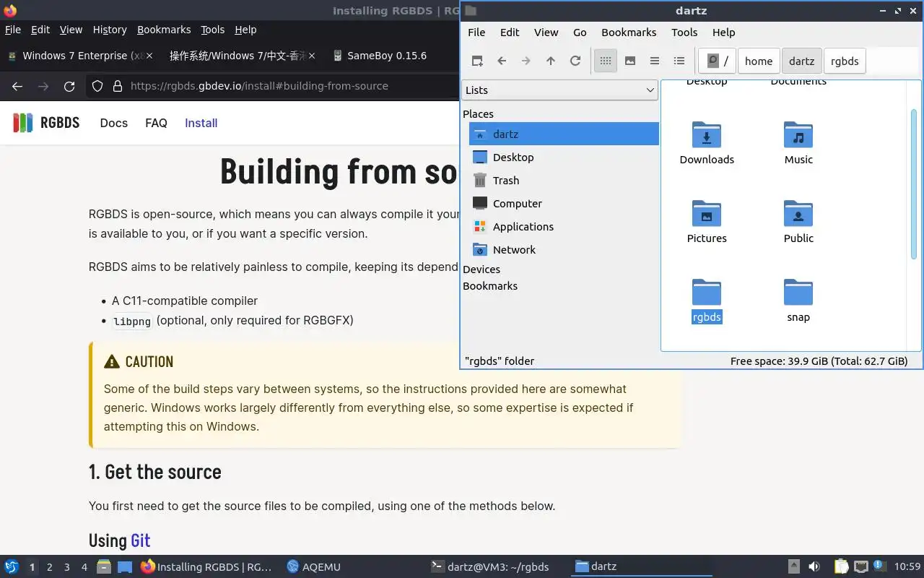
Task: Click the home path button
Action: (x=759, y=61)
